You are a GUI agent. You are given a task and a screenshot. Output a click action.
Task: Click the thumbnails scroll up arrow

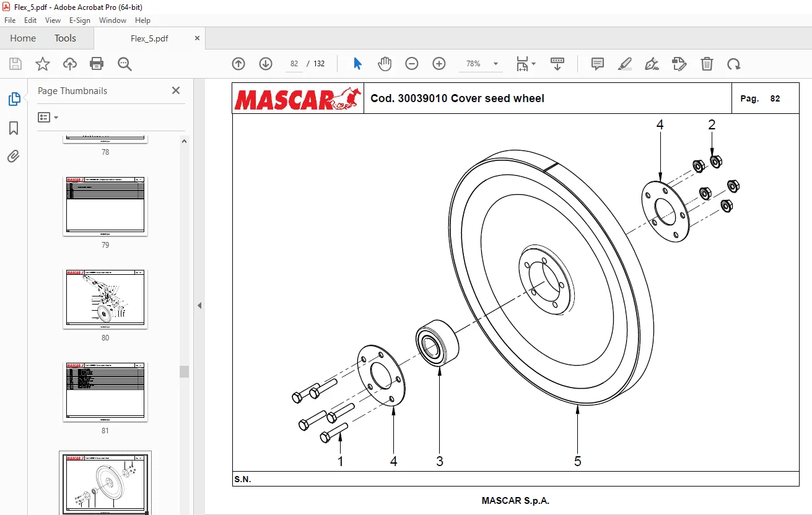click(x=184, y=141)
